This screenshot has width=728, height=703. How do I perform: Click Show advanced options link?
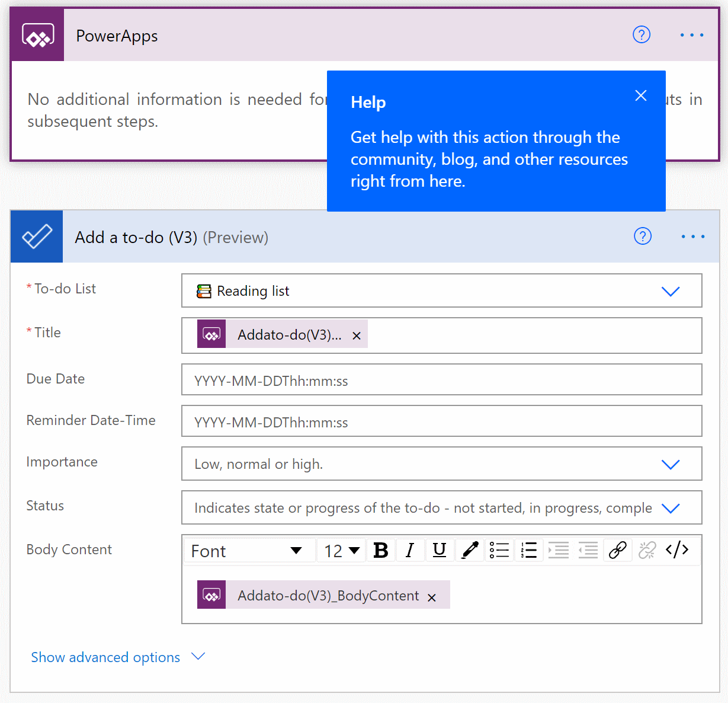pos(105,657)
